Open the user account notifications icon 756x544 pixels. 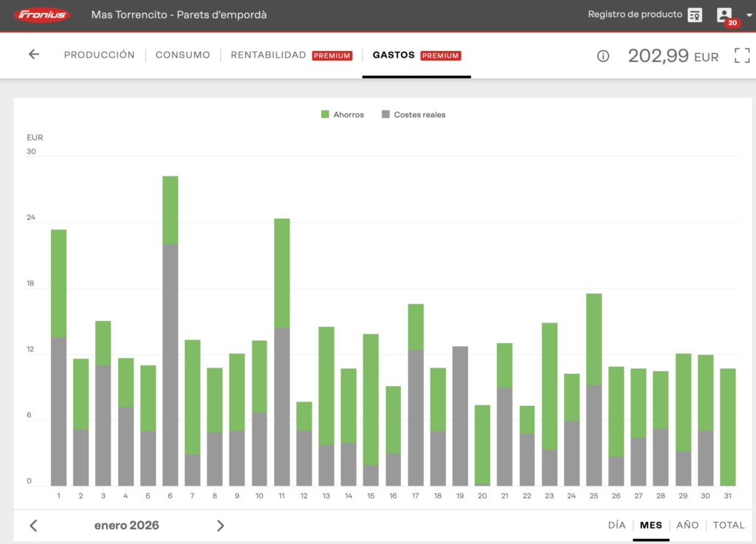click(724, 16)
